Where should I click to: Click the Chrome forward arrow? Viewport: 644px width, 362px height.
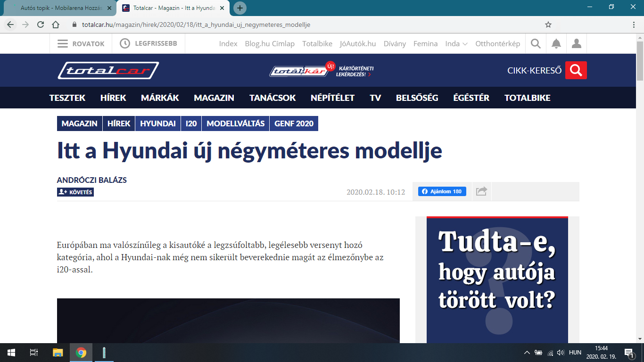pos(25,25)
